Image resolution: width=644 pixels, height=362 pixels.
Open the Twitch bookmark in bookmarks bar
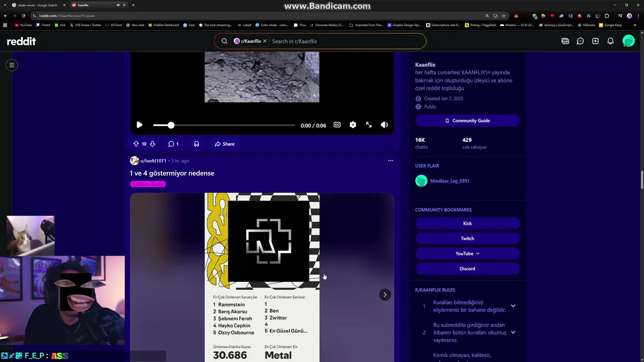(x=44, y=25)
